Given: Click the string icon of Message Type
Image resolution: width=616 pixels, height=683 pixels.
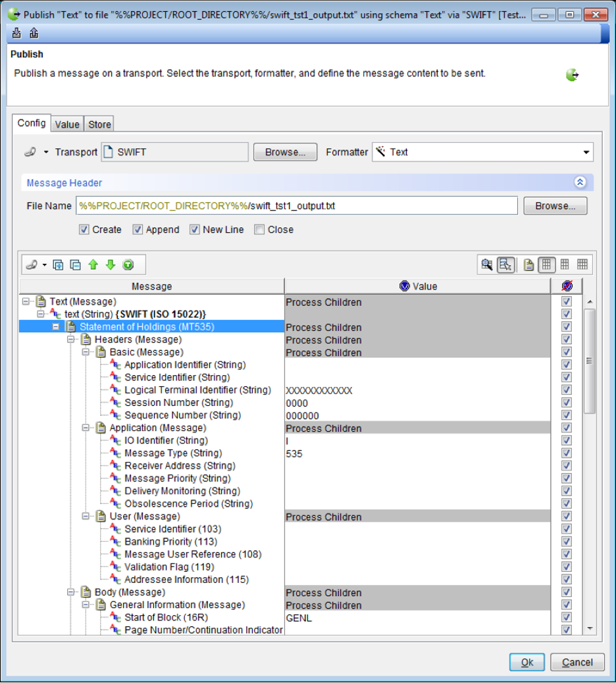Looking at the screenshot, I should [x=115, y=453].
